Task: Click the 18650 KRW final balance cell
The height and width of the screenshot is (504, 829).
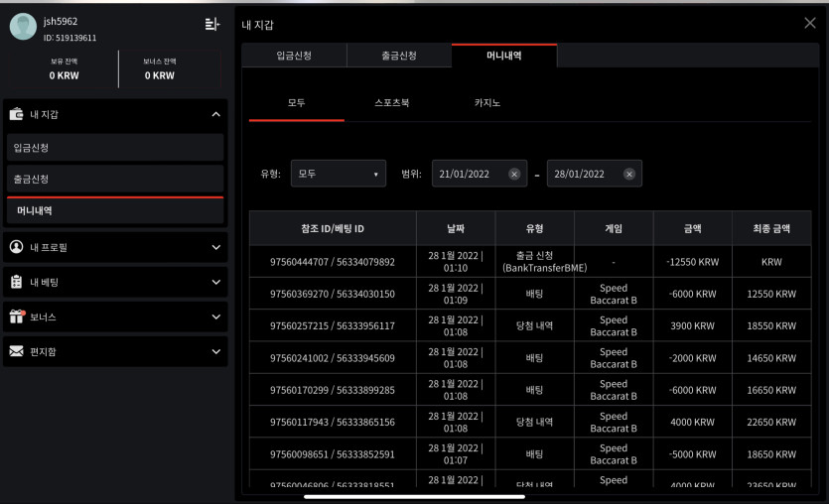Action: tap(771, 454)
